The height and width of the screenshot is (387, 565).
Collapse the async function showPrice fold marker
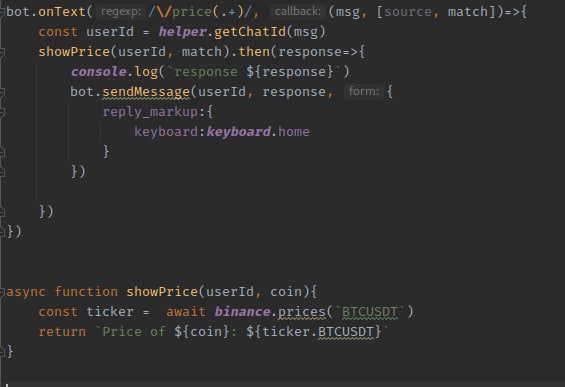[2, 292]
